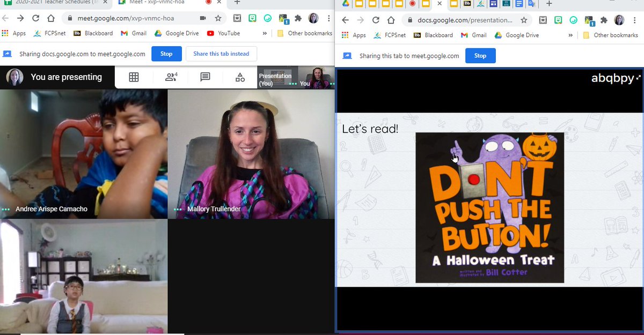Click Andree Arispe Camacho's video tile
Image resolution: width=644 pixels, height=335 pixels.
(83, 154)
